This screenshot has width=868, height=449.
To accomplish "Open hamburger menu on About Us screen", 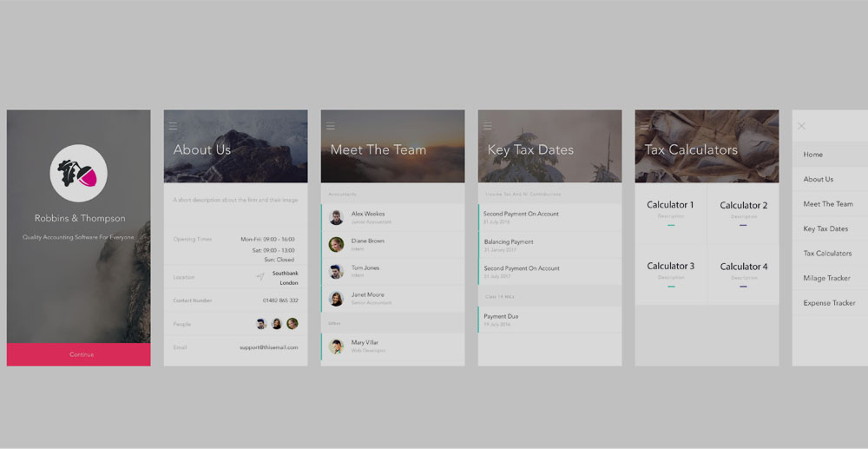I will pos(174,127).
